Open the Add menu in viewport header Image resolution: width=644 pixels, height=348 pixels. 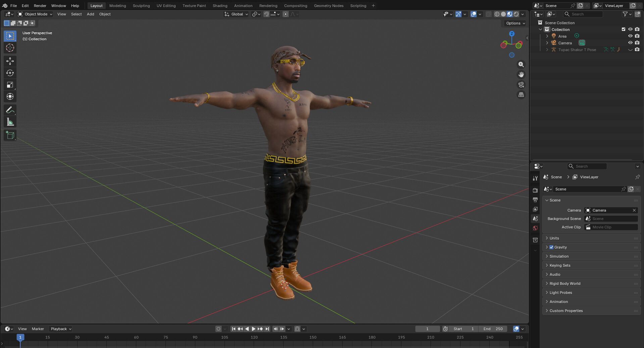click(x=90, y=14)
